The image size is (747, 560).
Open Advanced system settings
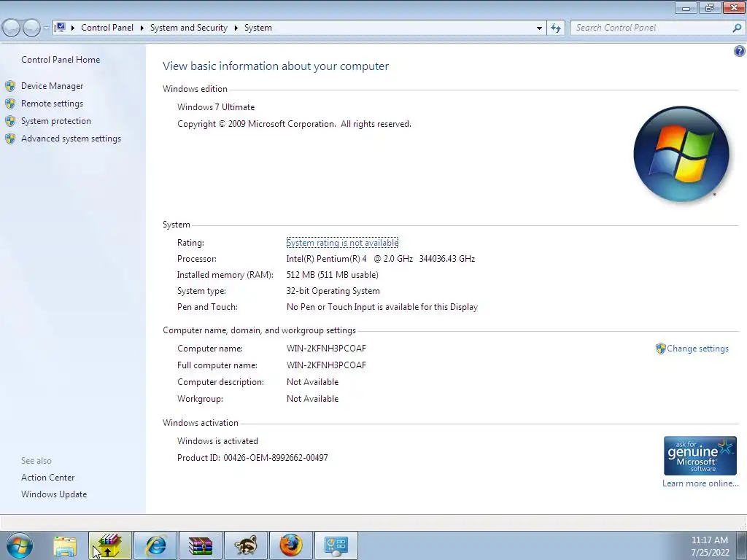[71, 139]
